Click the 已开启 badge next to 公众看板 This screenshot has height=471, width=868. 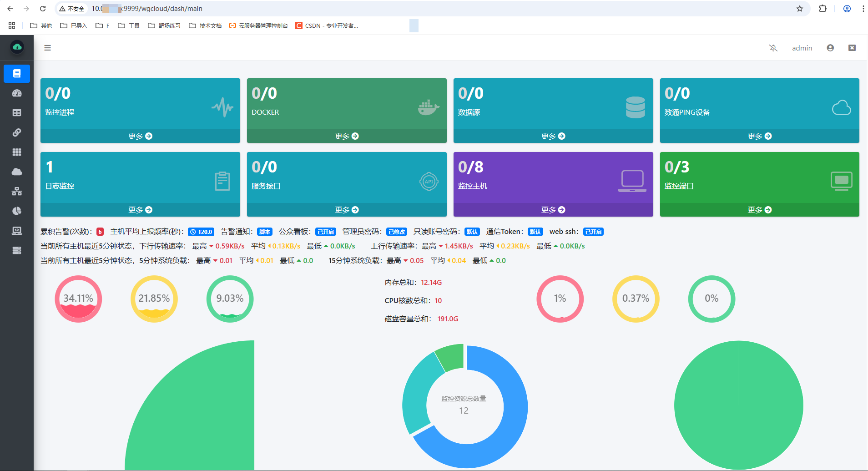coord(326,232)
